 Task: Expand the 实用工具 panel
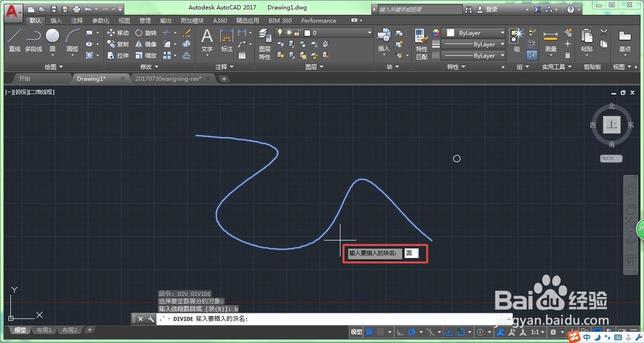(556, 66)
